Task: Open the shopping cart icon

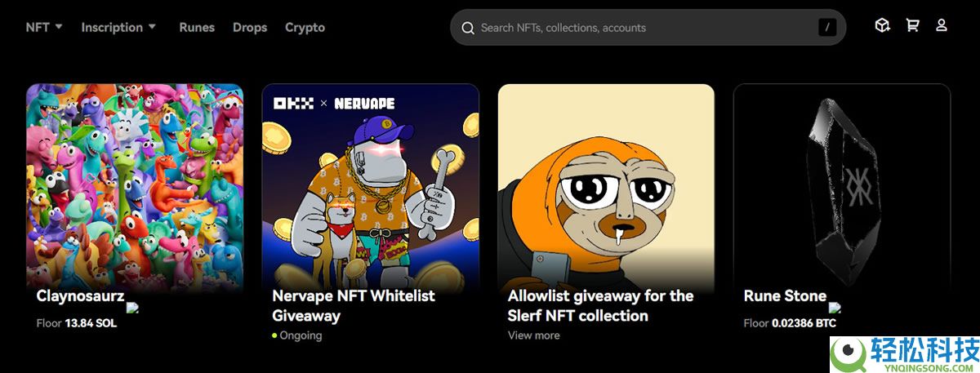Action: (912, 26)
